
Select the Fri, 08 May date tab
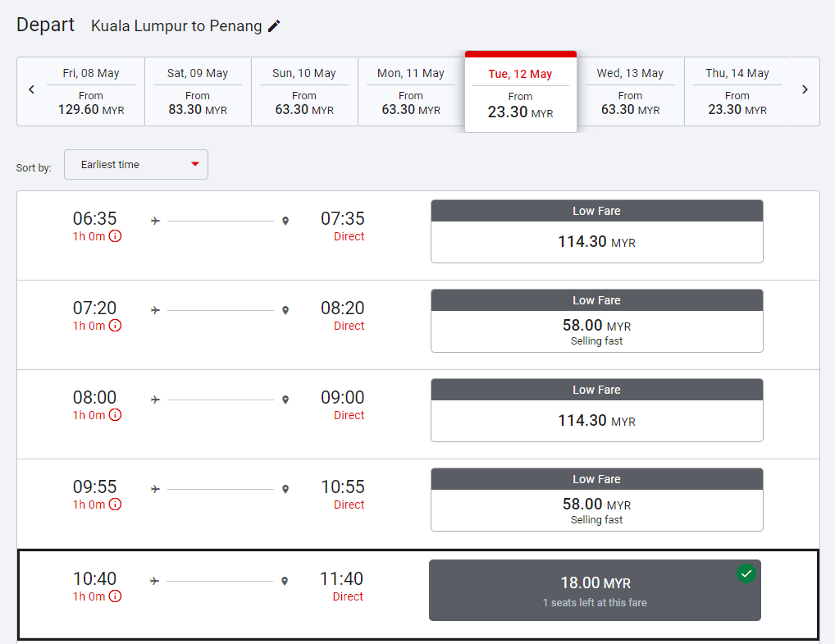tap(91, 91)
